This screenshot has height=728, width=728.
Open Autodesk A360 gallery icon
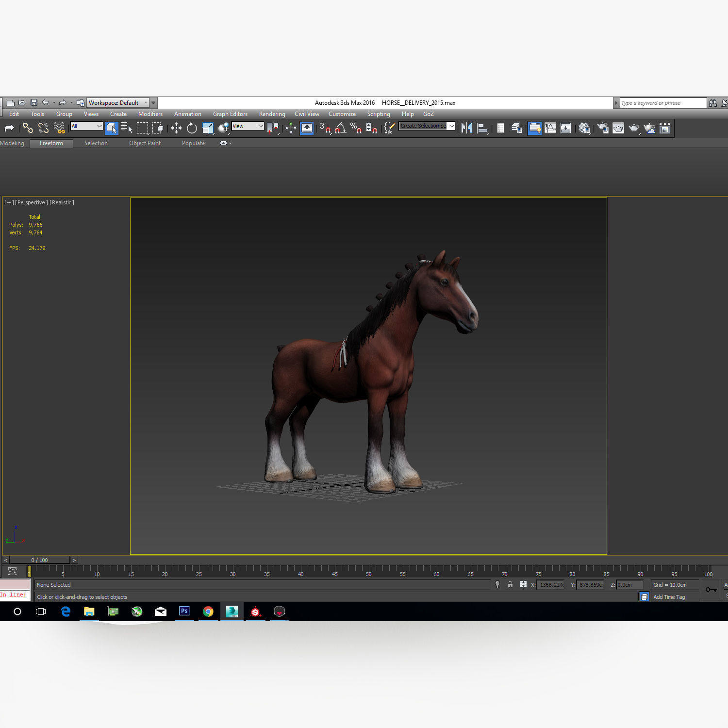coord(665,128)
